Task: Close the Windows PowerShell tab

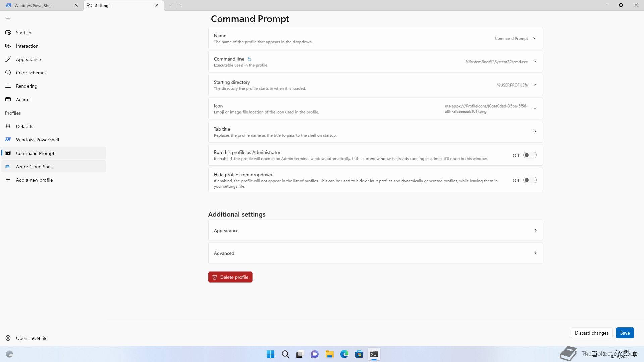Action: point(76,5)
